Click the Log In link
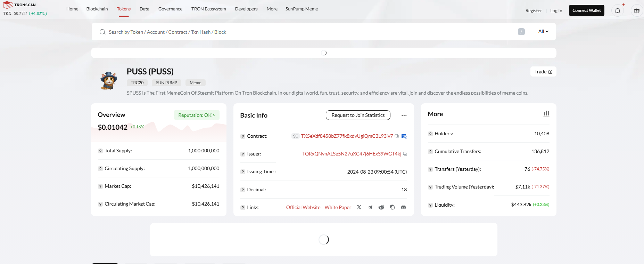644x264 pixels. [556, 10]
